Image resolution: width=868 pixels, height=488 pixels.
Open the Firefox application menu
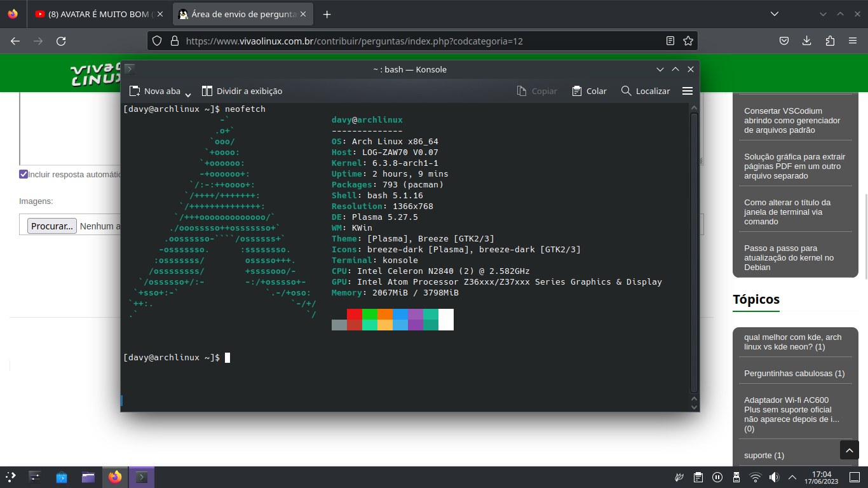pyautogui.click(x=853, y=41)
